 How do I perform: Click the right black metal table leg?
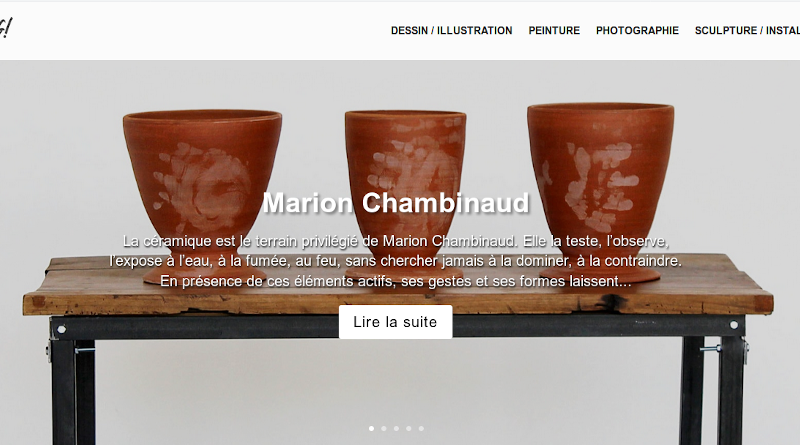(x=712, y=390)
